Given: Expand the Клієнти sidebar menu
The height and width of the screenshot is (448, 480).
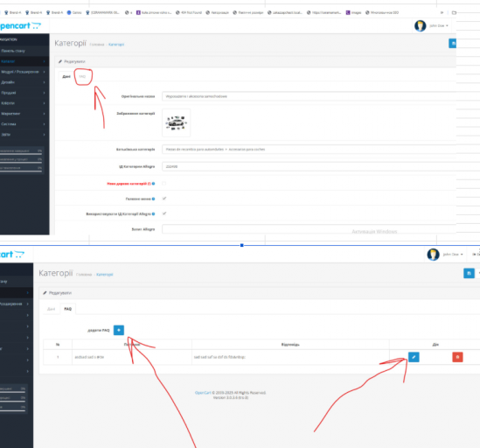Looking at the screenshot, I should tap(24, 103).
